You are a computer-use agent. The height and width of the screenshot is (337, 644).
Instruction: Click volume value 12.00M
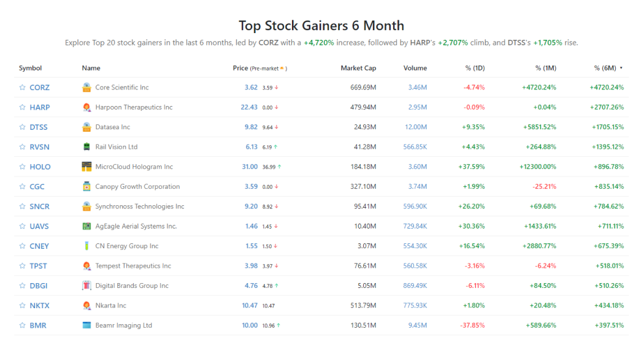pos(416,127)
